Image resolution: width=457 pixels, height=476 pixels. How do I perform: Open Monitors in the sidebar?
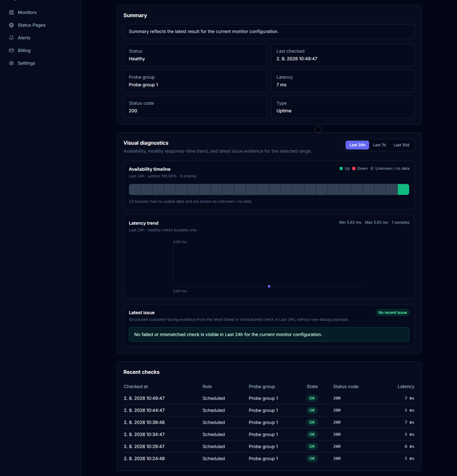[27, 12]
